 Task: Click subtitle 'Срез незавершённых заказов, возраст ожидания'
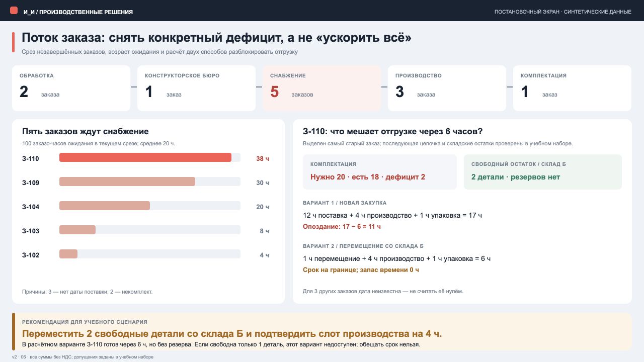tap(159, 52)
